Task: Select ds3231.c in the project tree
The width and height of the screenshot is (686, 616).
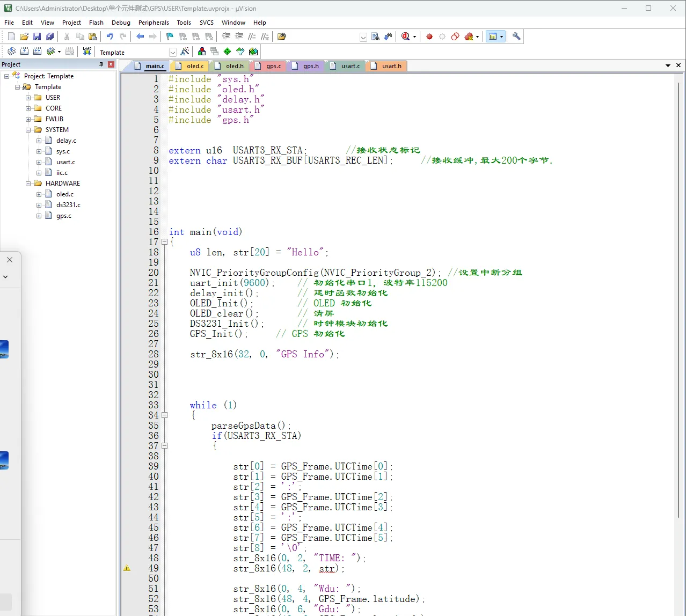Action: click(68, 205)
